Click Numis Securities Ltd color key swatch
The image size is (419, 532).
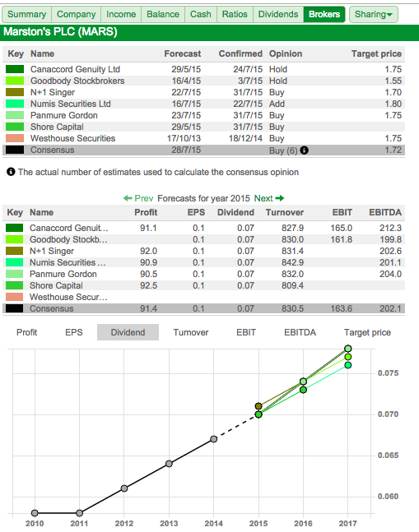pos(15,104)
